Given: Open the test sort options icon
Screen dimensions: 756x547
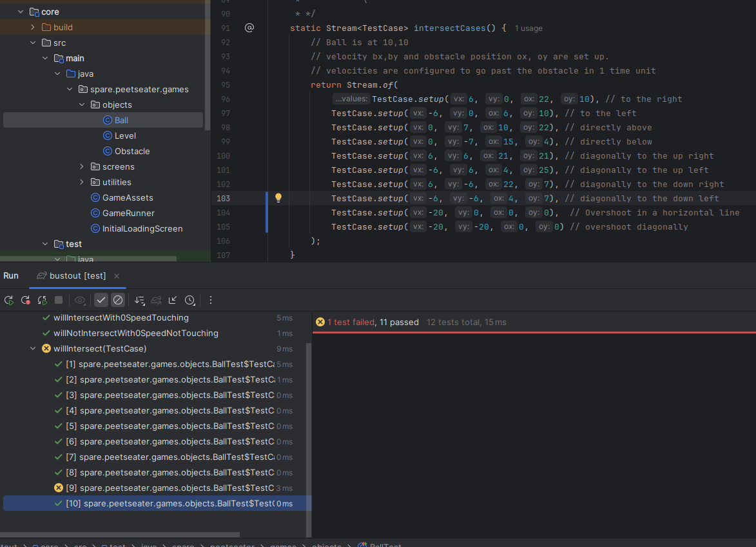Looking at the screenshot, I should tap(139, 300).
